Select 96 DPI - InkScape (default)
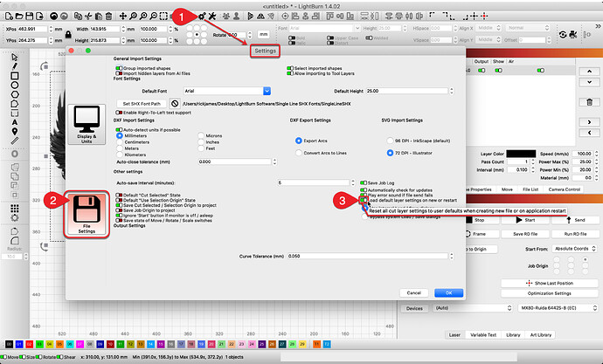 390,141
